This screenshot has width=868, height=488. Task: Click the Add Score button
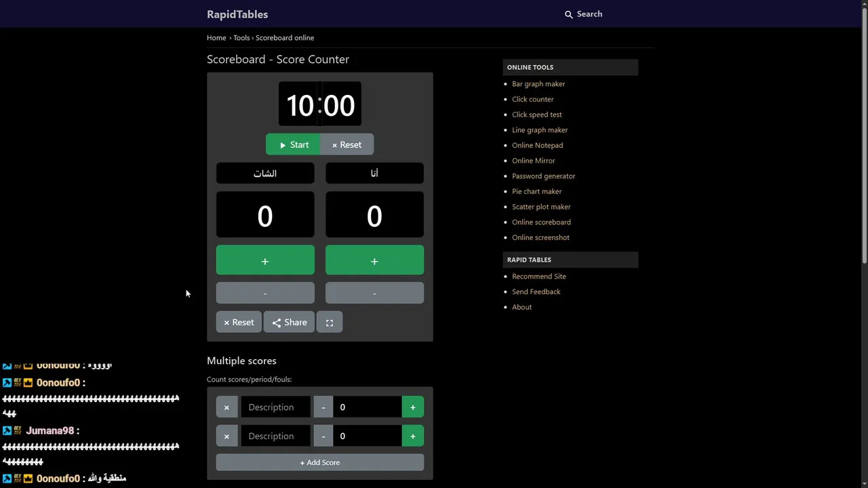pyautogui.click(x=320, y=462)
